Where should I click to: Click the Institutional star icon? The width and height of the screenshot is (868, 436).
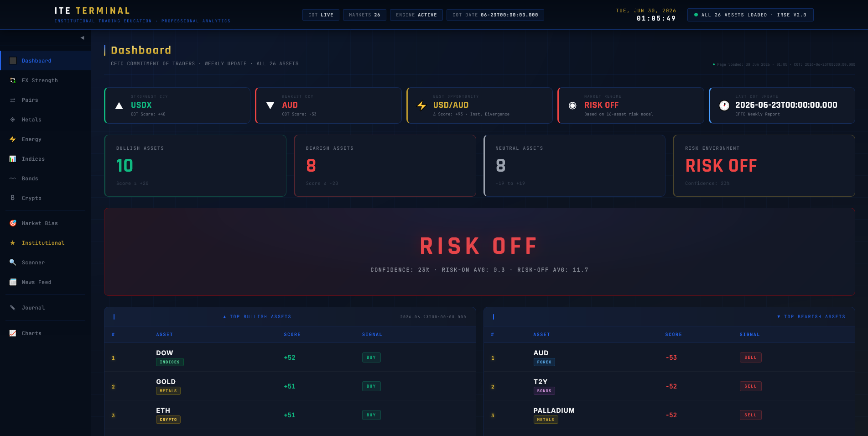click(13, 243)
